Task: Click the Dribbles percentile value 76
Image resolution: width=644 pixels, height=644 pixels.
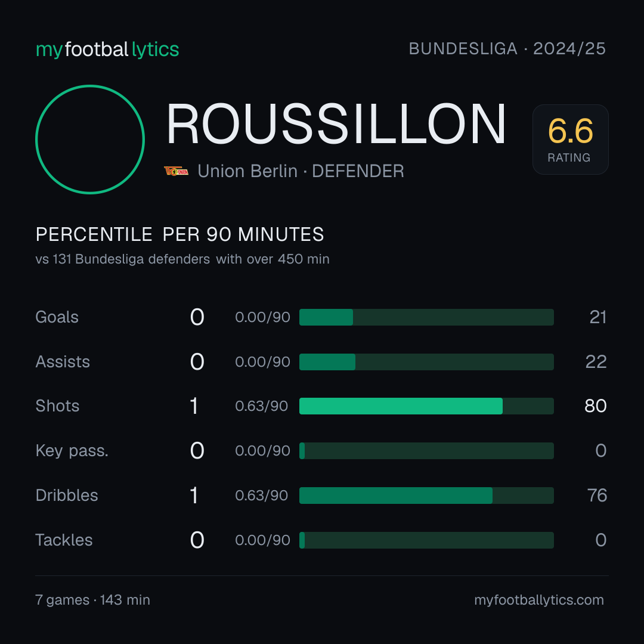Action: coord(597,496)
